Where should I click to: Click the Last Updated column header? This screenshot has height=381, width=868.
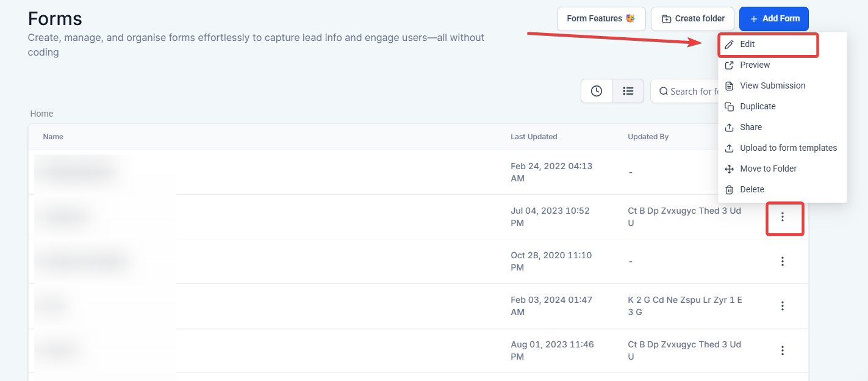[534, 137]
